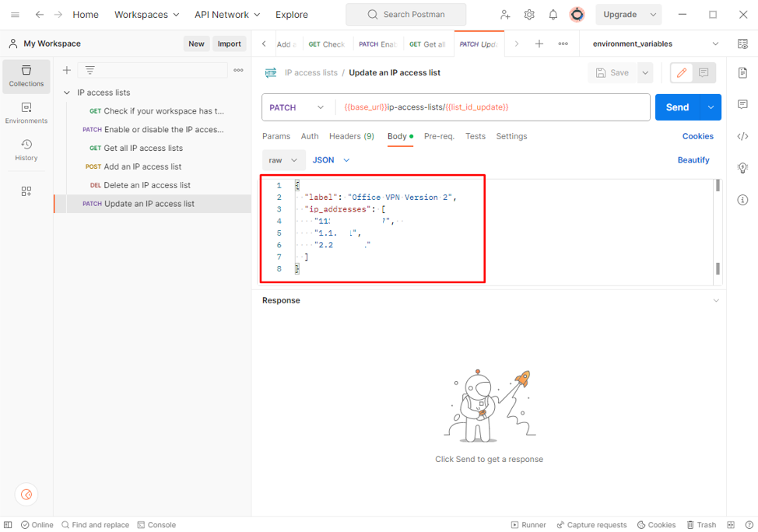Open related requests lightbulb icon
This screenshot has width=758, height=532.
tap(742, 168)
